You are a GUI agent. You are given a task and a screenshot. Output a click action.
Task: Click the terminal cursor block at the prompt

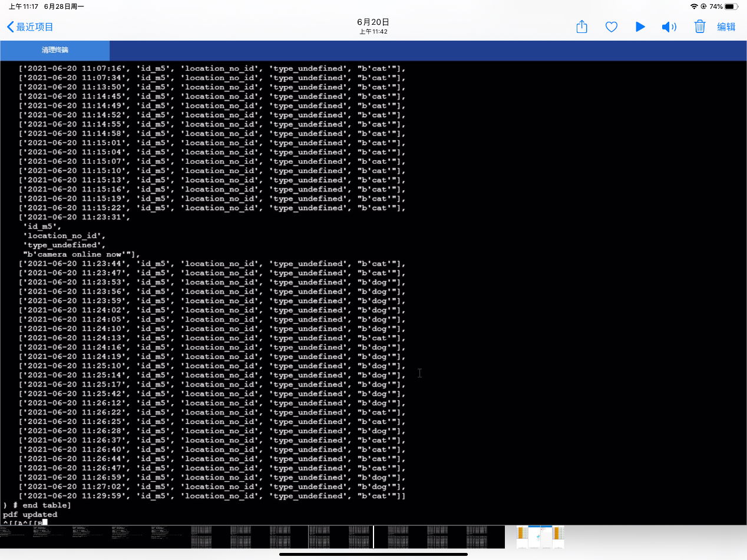click(45, 522)
